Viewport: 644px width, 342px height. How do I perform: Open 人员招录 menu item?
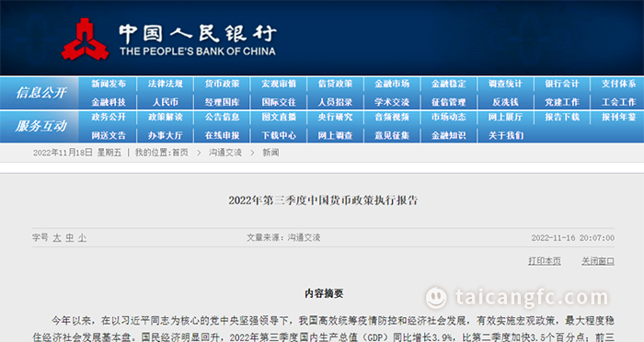tap(336, 102)
